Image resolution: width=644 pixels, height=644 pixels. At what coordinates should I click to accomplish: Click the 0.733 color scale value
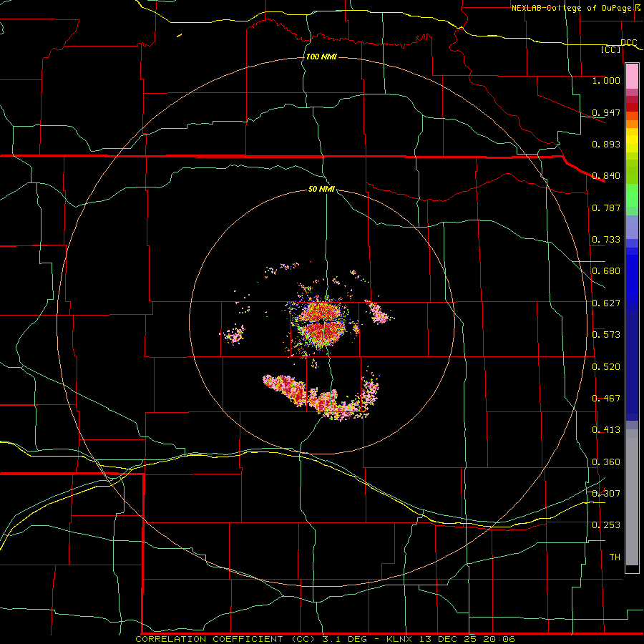click(606, 240)
